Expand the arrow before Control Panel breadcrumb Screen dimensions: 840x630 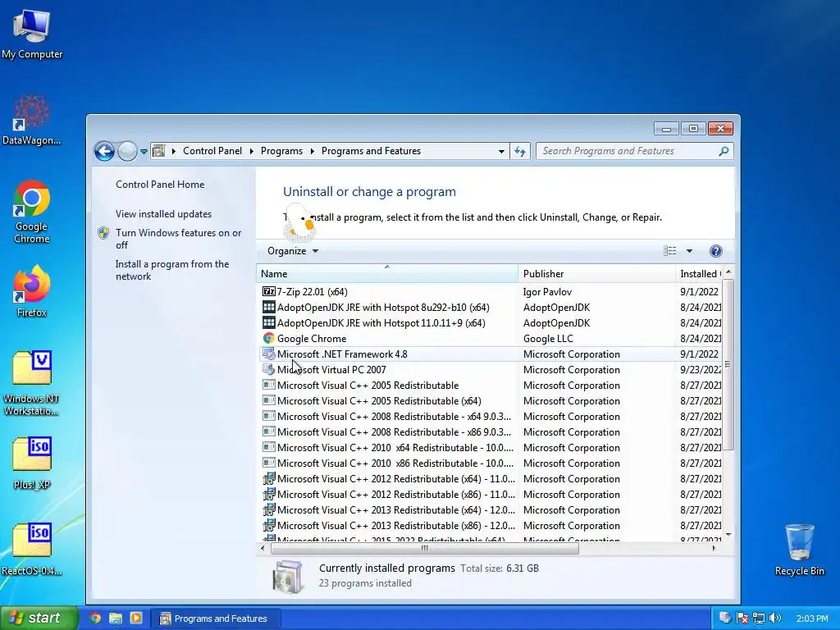(x=174, y=151)
